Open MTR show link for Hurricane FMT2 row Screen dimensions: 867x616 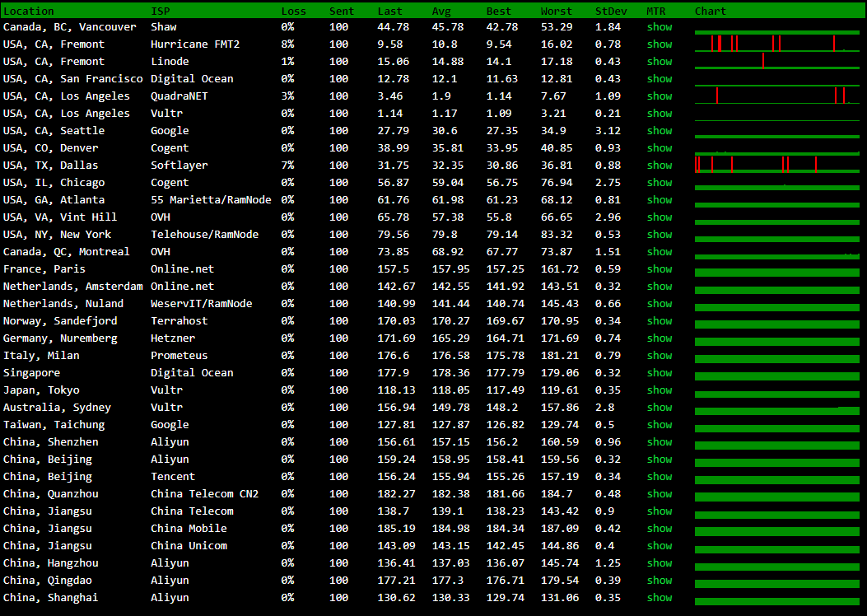(659, 44)
